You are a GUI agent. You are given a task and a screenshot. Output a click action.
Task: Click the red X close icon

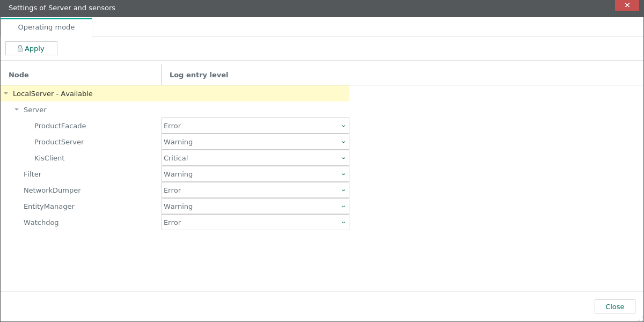tap(627, 5)
